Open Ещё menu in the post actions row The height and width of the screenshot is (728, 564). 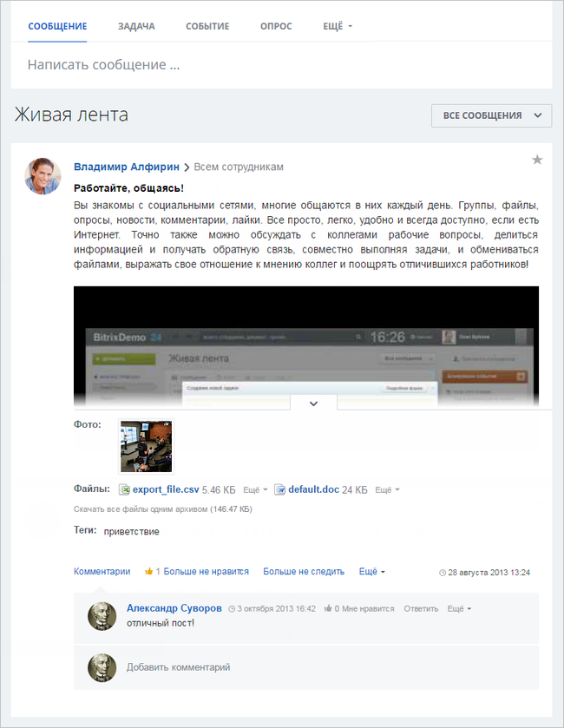(x=372, y=572)
